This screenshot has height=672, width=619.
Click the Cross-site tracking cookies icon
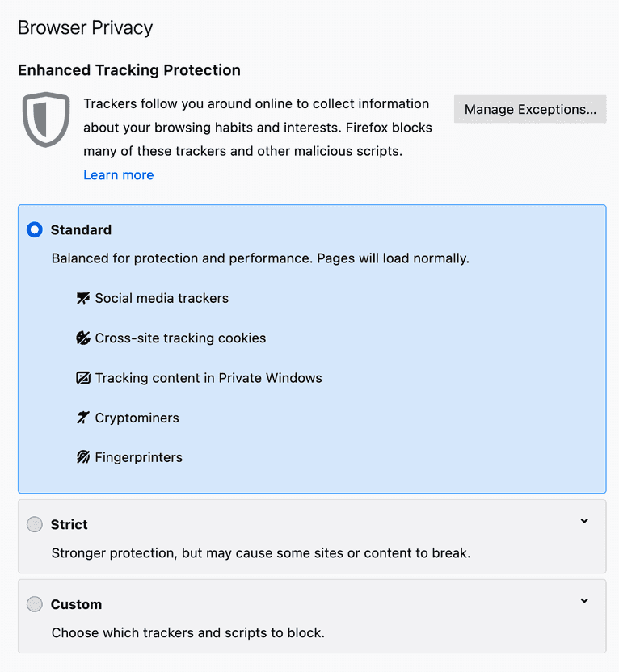pos(82,338)
